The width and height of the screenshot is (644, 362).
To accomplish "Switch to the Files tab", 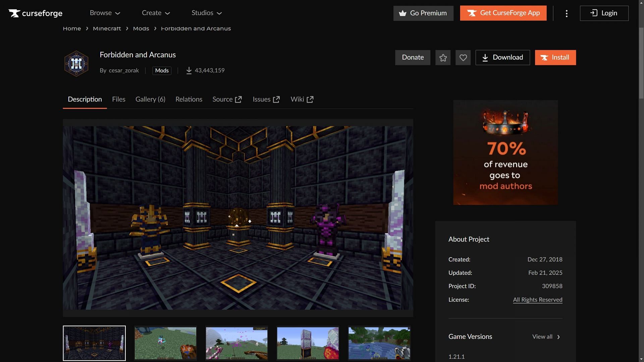I will click(x=118, y=99).
